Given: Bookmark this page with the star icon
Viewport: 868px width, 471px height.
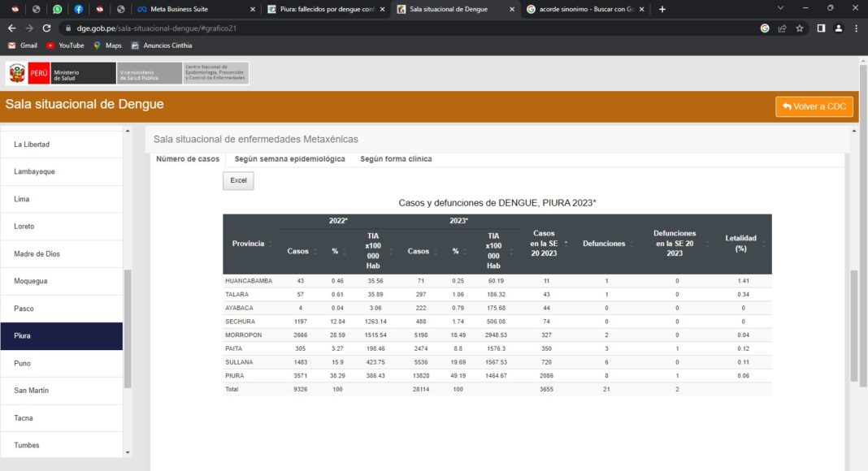Looking at the screenshot, I should [x=800, y=28].
